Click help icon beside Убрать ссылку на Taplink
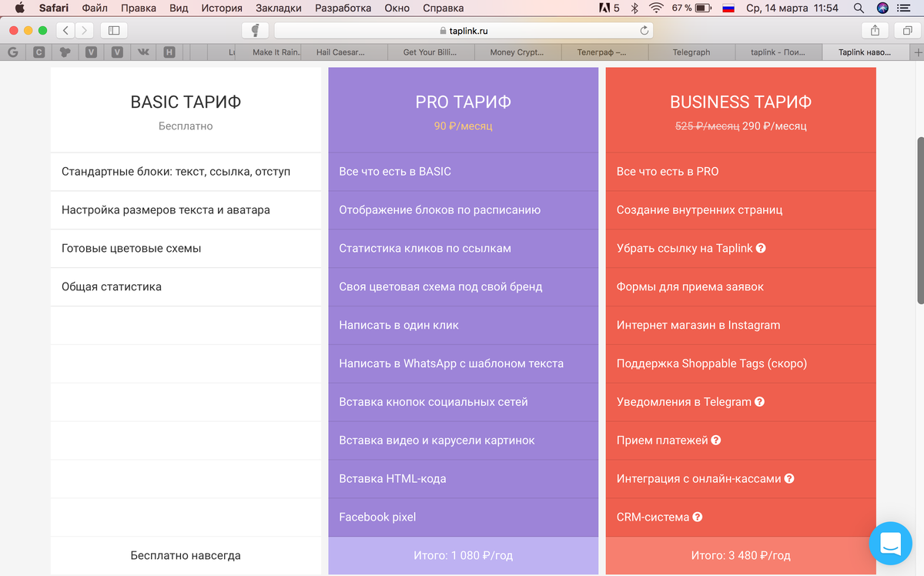 pos(761,249)
